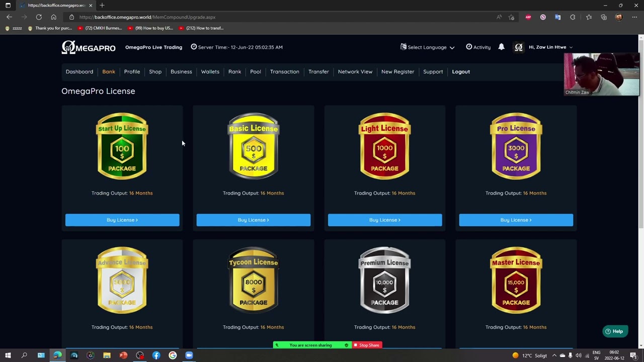Image resolution: width=644 pixels, height=362 pixels.
Task: Click the Start Up License 100$ badge
Action: [x=122, y=146]
